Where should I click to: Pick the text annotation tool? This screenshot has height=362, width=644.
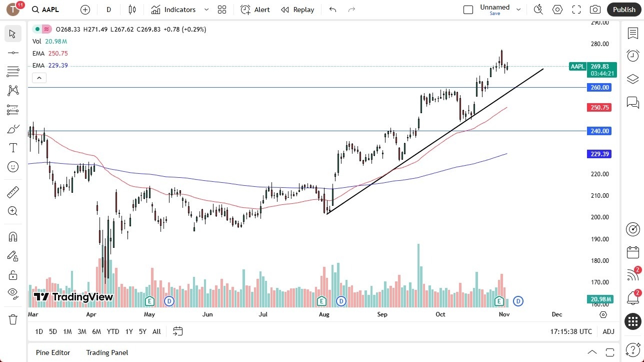12,147
